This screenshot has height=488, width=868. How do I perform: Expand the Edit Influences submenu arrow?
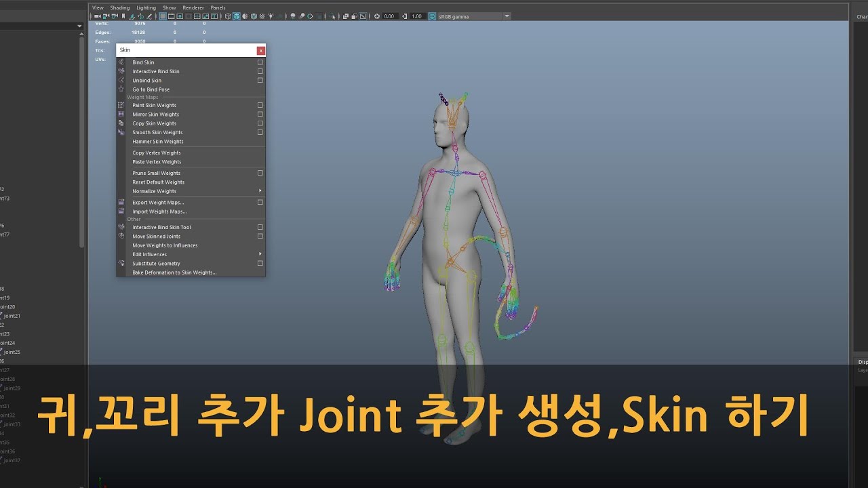tap(260, 254)
